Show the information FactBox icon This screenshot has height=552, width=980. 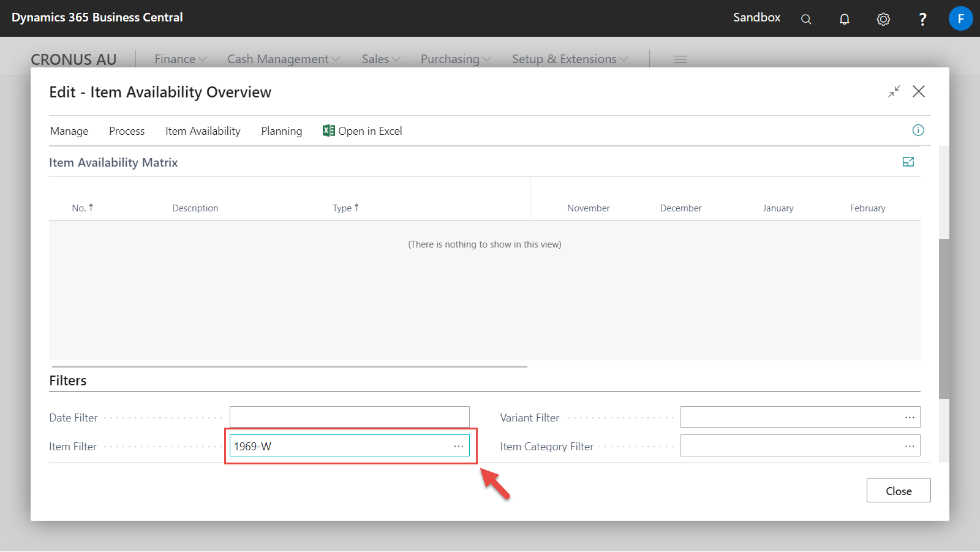click(918, 130)
